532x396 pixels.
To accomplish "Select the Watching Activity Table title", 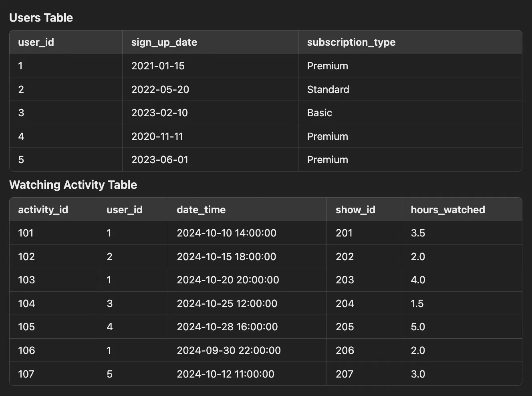I will (73, 185).
